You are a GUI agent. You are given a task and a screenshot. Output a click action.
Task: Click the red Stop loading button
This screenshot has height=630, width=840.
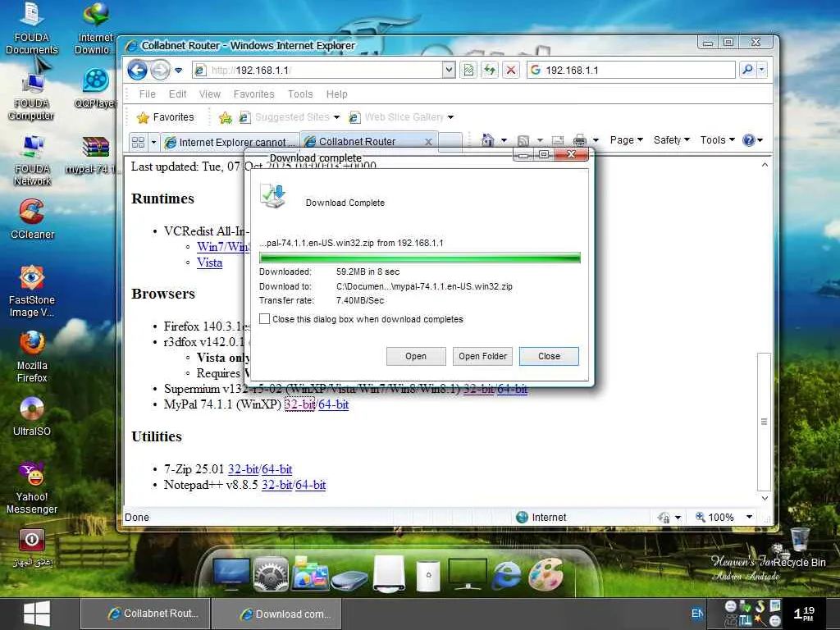click(x=511, y=70)
